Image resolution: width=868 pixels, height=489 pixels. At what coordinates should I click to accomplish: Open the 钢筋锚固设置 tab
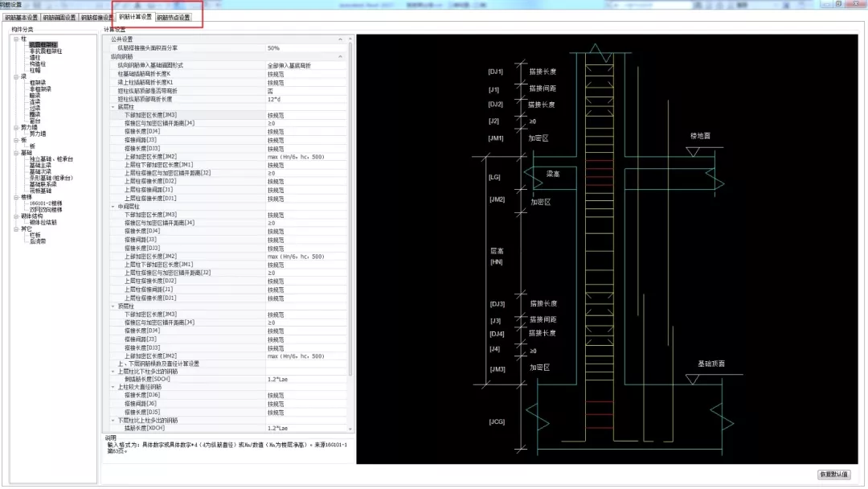[x=58, y=17]
